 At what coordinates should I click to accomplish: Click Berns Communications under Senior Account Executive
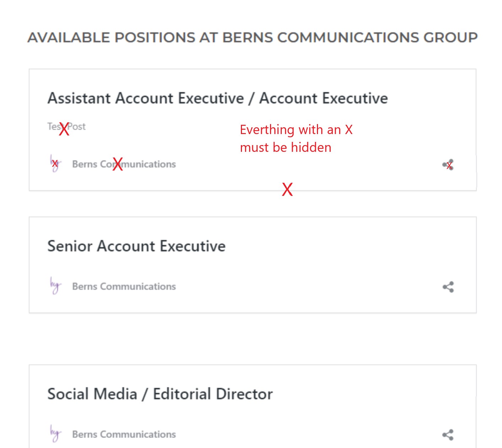[124, 287]
